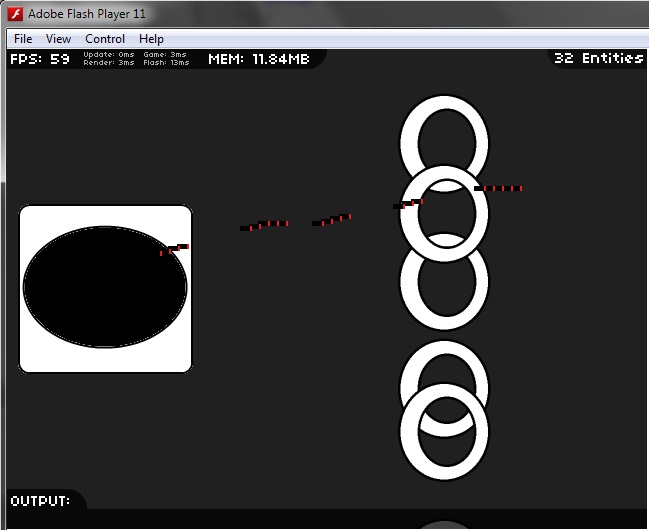Click the MEM: 11.84MB readout

[259, 59]
